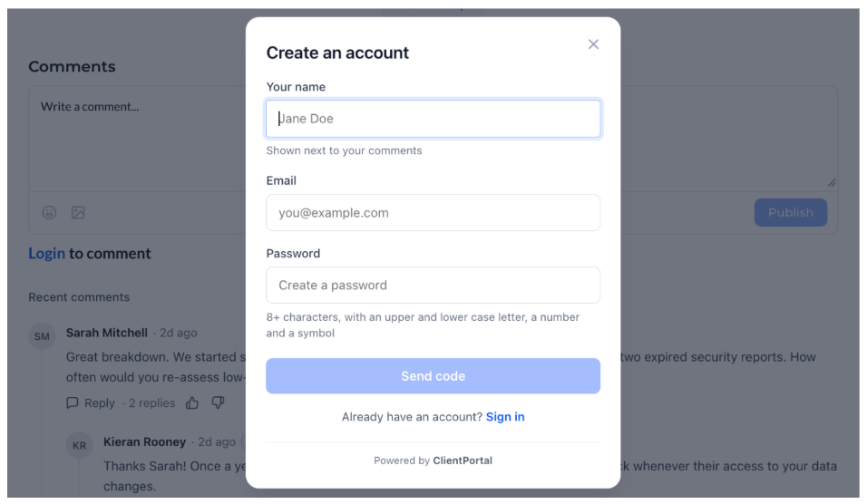Grab the comment box resize handle
The image size is (867, 504).
[x=831, y=182]
